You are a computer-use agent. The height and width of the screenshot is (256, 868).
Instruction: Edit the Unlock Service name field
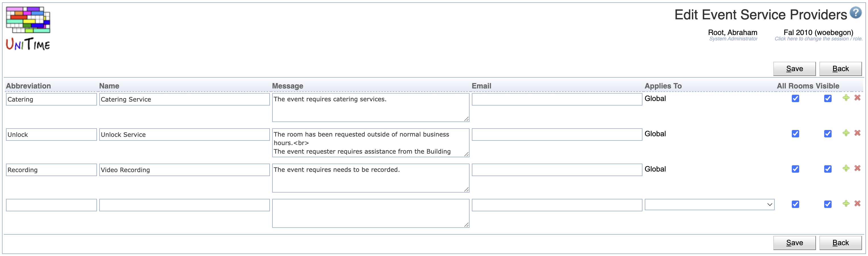(184, 135)
